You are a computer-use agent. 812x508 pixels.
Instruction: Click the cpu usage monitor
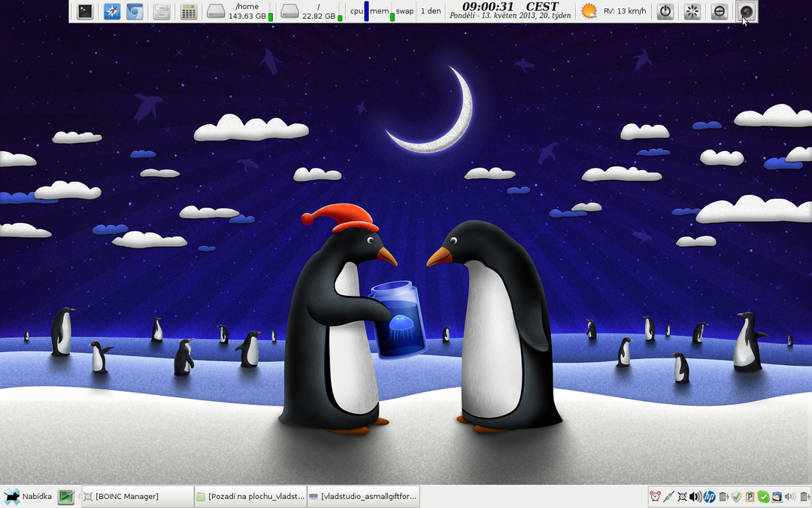click(x=359, y=11)
